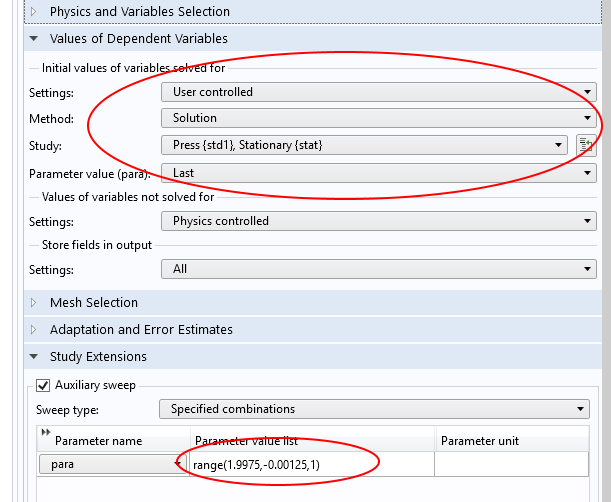
Task: Open Store fields dropdown showing All
Action: pos(378,269)
